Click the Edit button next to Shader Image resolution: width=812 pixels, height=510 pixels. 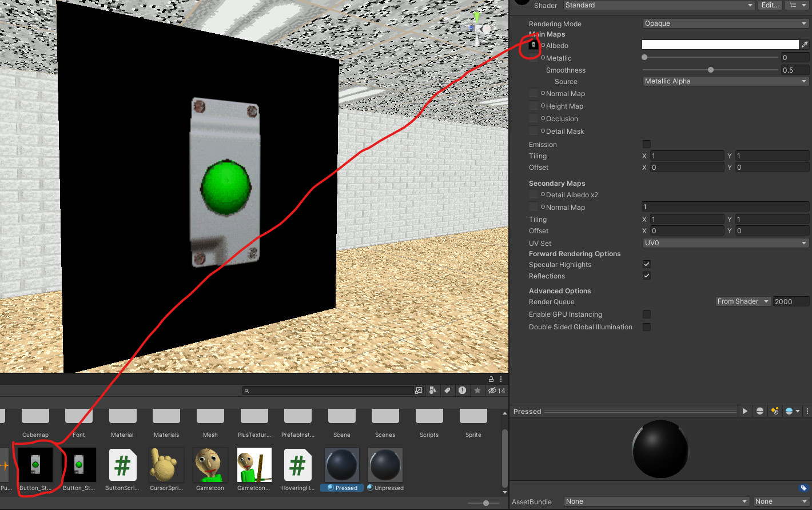coord(770,5)
